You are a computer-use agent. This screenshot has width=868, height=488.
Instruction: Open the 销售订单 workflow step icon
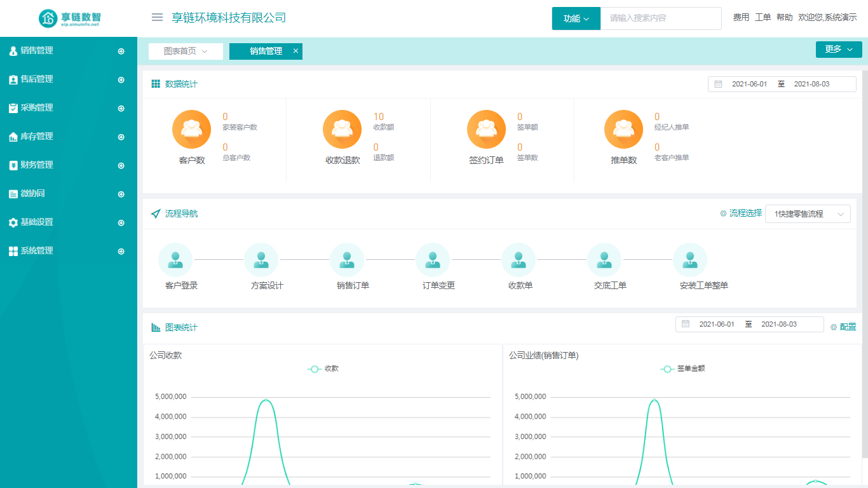(x=347, y=260)
